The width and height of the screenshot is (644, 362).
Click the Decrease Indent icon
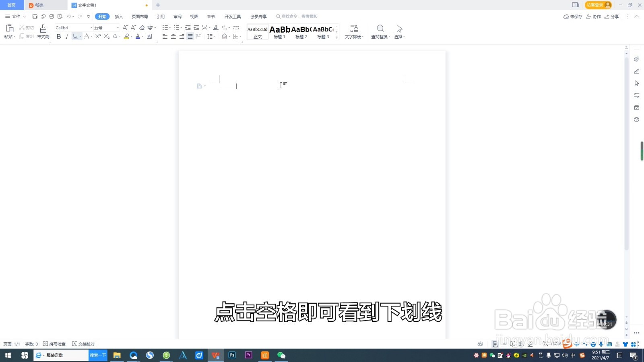point(188,27)
